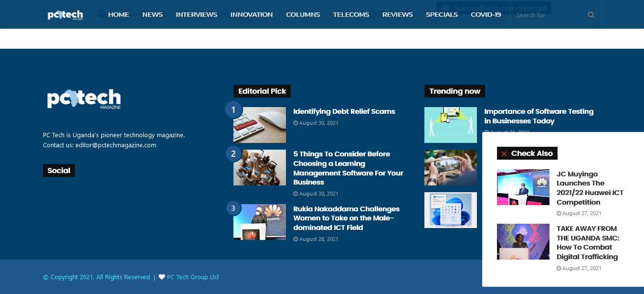Viewport: 644px width, 294px height.
Task: Click the Windows 11 screenshot thumbnail in Trending
Action: pos(451,210)
